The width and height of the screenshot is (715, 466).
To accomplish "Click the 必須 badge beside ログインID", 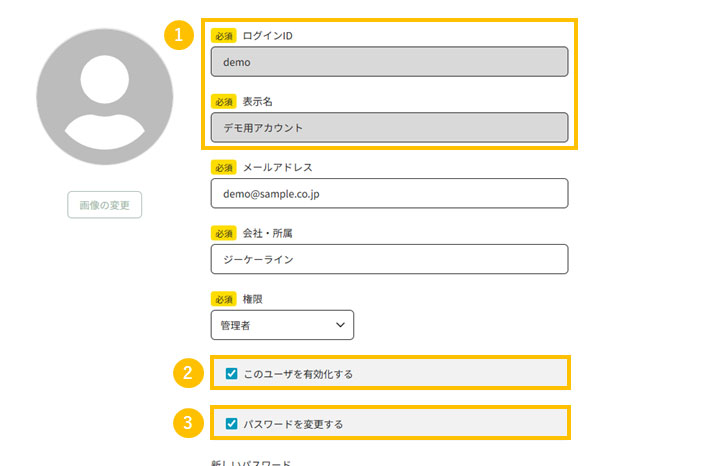I will (x=223, y=35).
